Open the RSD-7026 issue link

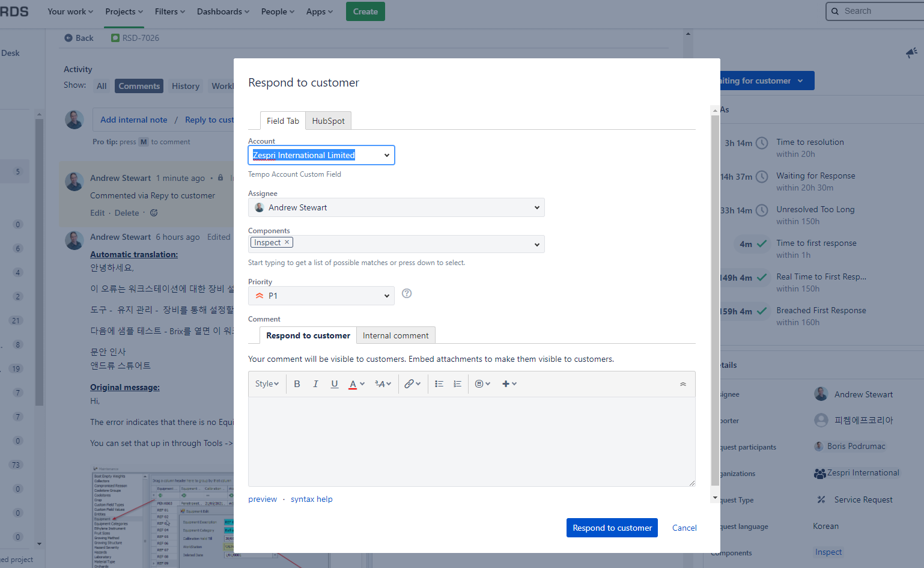141,38
